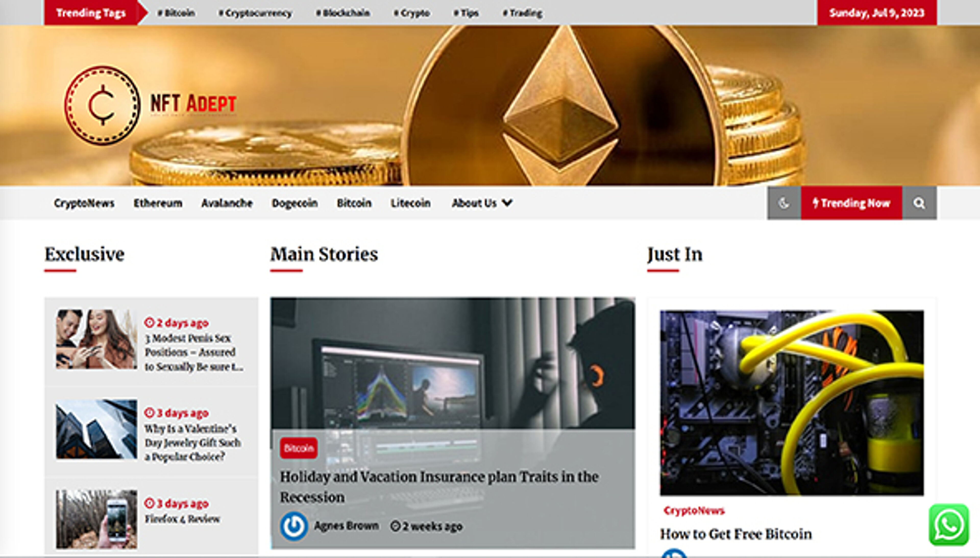Image resolution: width=980 pixels, height=558 pixels.
Task: Open the search with the magnifier icon
Action: pos(920,203)
